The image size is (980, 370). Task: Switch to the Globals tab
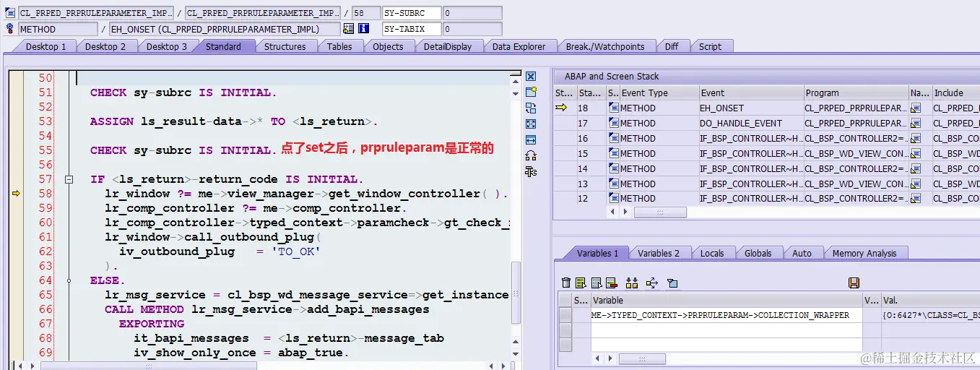click(x=758, y=253)
